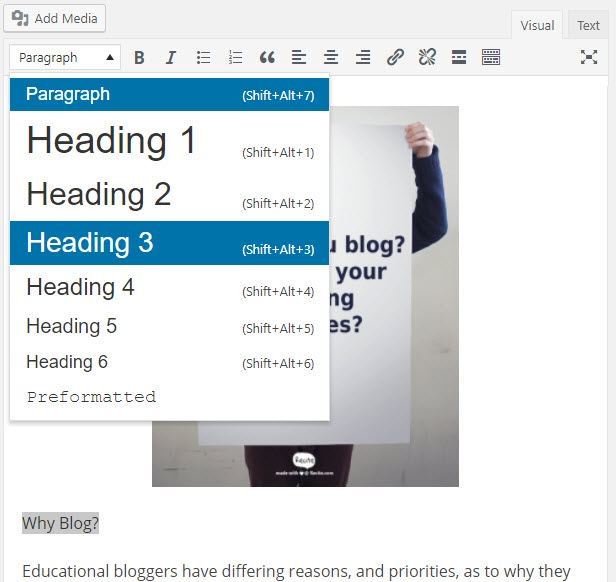Viewport: 616px width, 582px height.
Task: Apply italic formatting
Action: click(171, 58)
